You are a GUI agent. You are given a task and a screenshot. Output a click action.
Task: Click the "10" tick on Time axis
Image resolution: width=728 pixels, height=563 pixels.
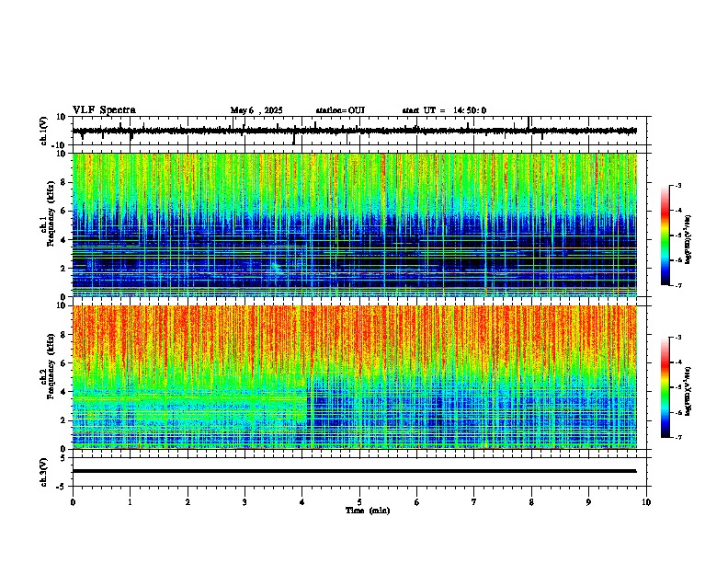(x=646, y=502)
